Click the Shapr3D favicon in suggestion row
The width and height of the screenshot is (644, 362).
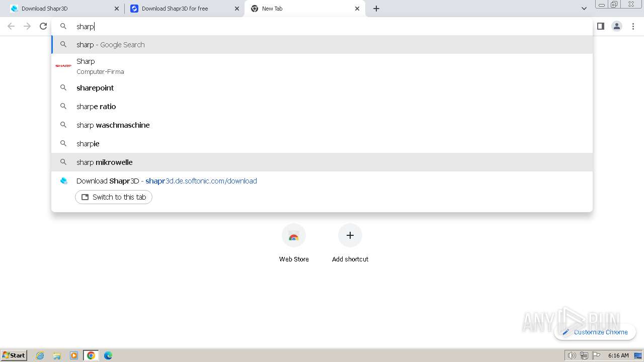pyautogui.click(x=63, y=180)
